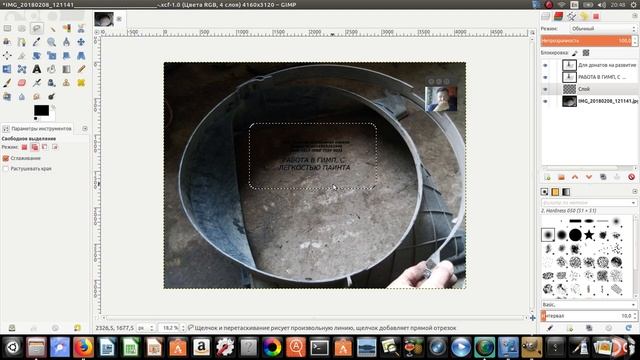
Task: Select the Clone stamp tool
Action: click(x=66, y=83)
